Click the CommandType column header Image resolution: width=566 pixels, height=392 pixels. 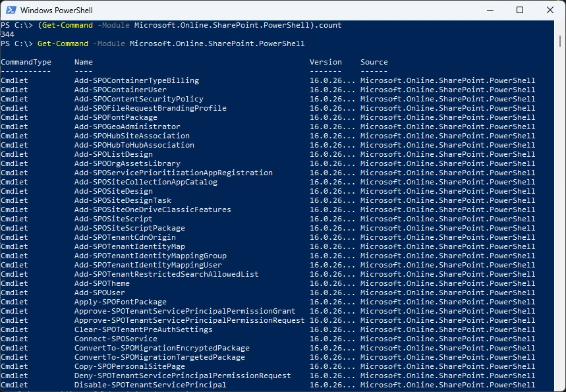pos(26,62)
